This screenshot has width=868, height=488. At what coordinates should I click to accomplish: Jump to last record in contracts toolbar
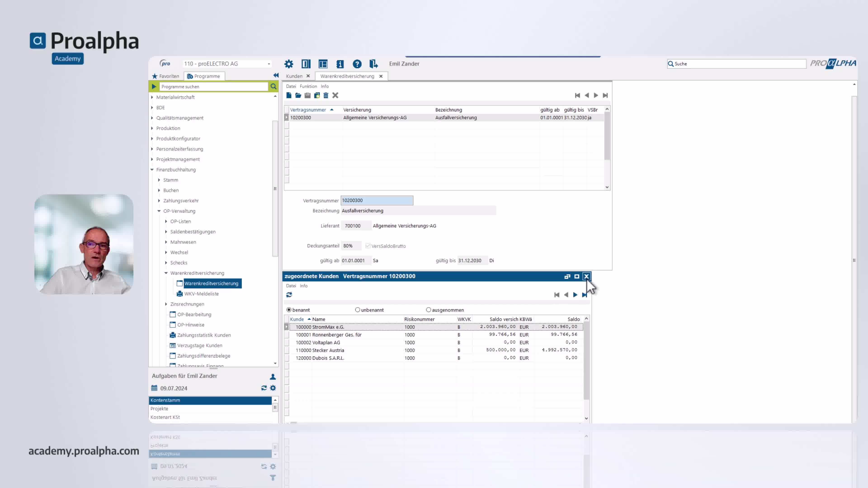pos(605,95)
